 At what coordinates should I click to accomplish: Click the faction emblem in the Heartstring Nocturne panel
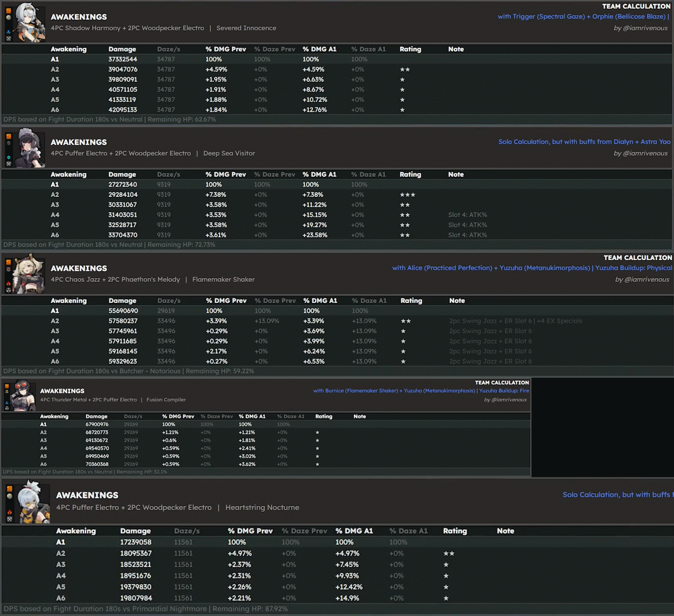pos(9,496)
